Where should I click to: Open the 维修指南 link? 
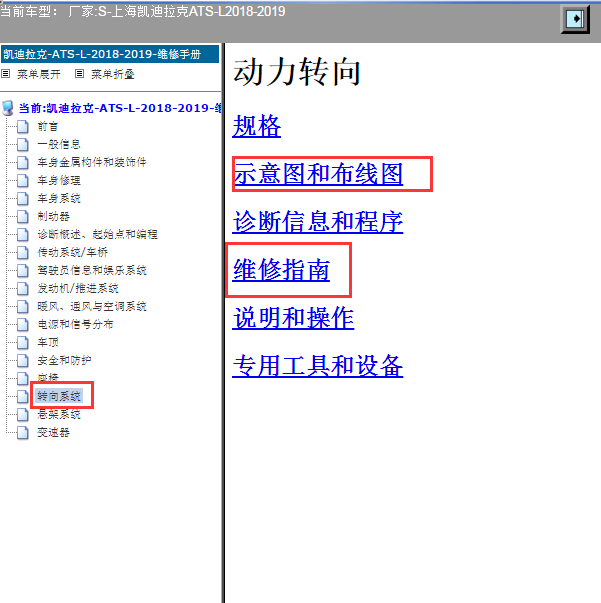coord(281,270)
